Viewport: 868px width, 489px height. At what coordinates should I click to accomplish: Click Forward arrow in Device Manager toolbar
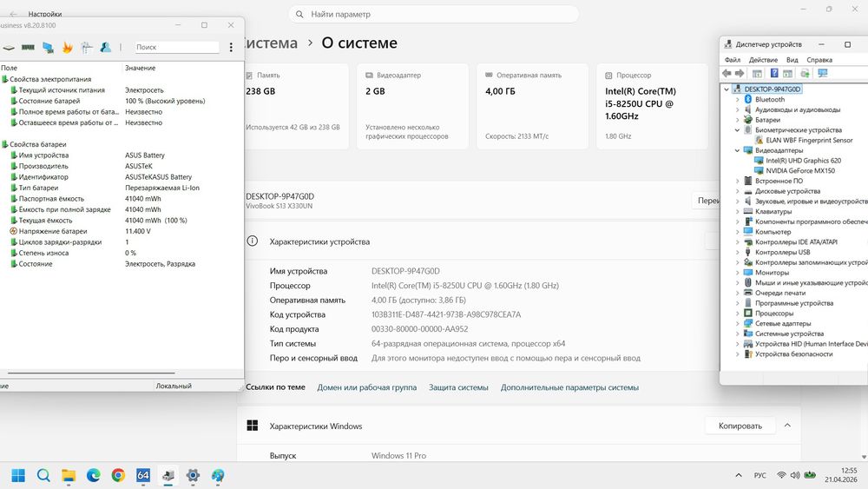[740, 73]
